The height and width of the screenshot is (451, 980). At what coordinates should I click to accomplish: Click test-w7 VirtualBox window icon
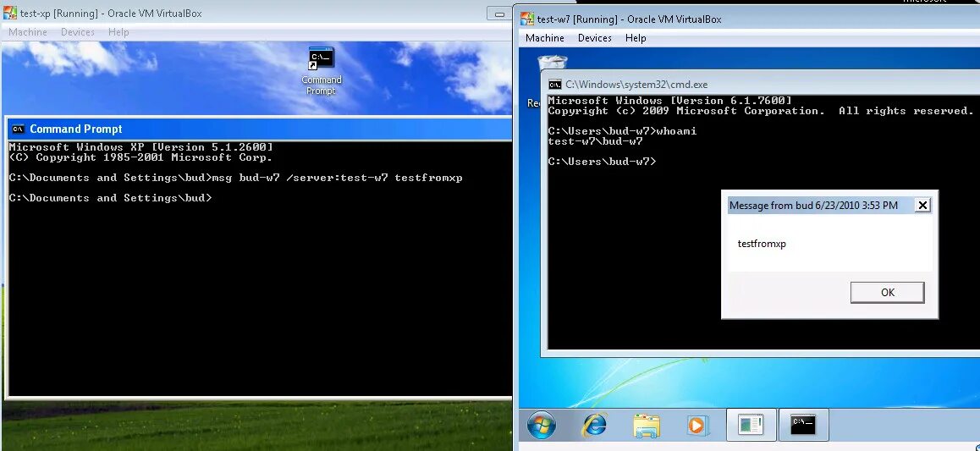pos(527,19)
